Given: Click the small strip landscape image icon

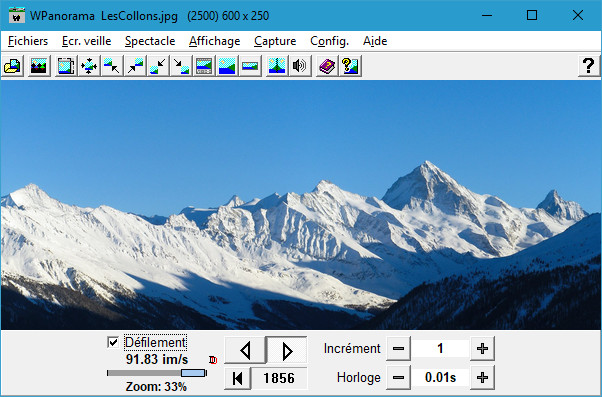Looking at the screenshot, I should coord(250,66).
